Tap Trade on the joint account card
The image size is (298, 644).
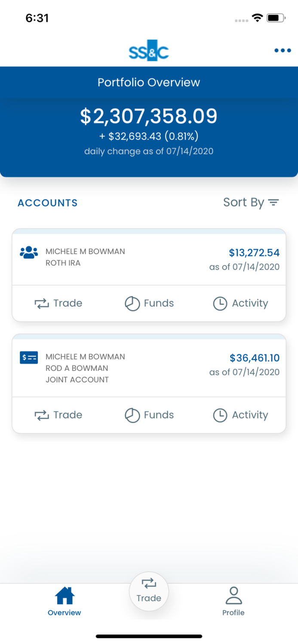pos(58,415)
